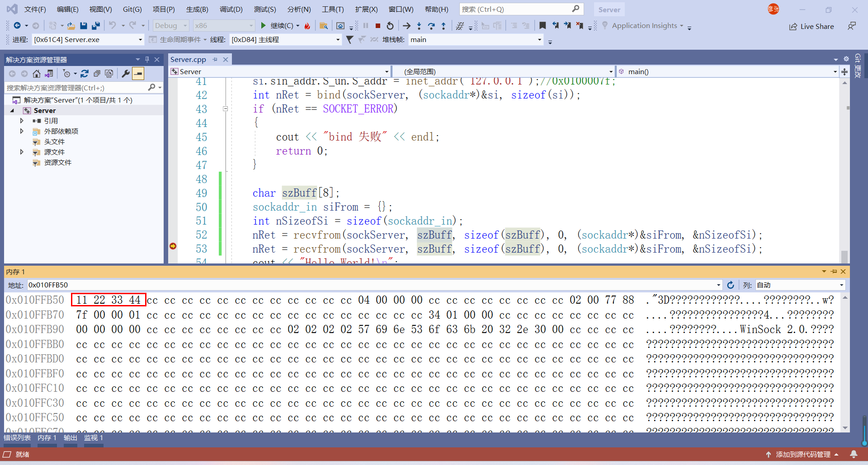The image size is (868, 465).
Task: Go to previous bookmark
Action: (555, 26)
